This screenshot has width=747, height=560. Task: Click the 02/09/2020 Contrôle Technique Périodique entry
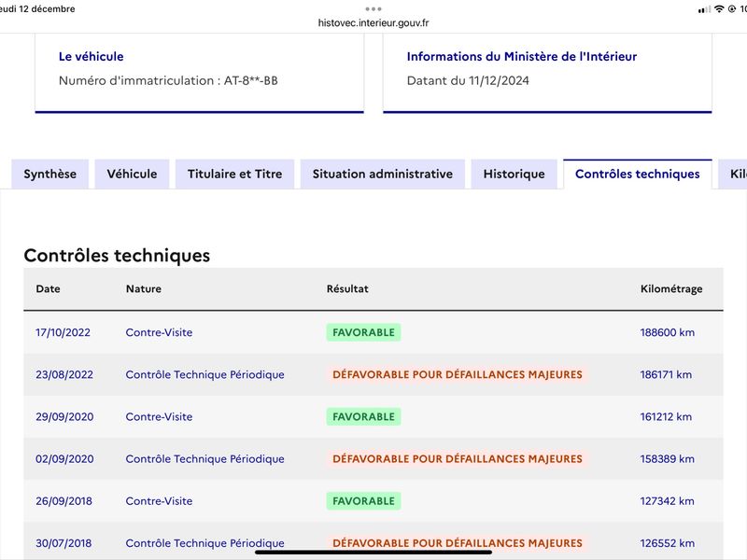[204, 458]
